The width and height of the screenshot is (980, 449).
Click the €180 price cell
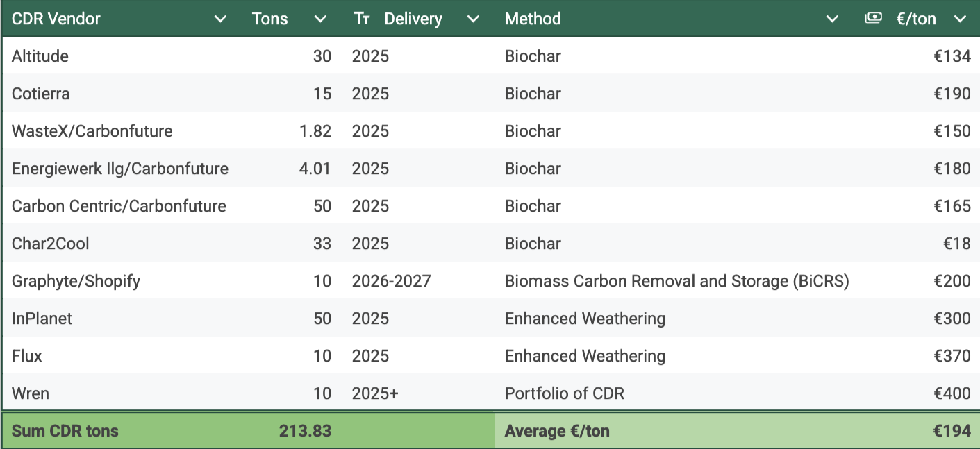[x=952, y=169]
